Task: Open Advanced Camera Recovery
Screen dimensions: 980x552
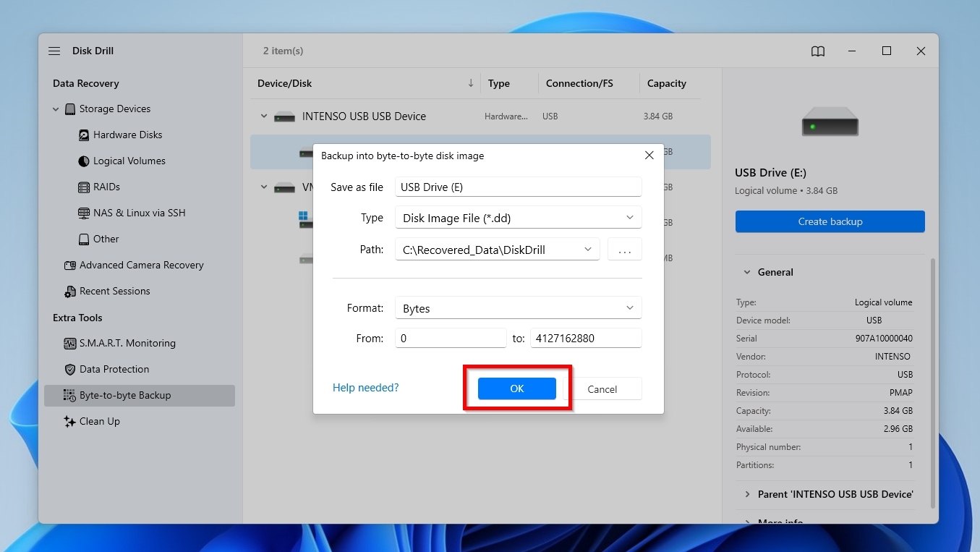Action: point(142,265)
